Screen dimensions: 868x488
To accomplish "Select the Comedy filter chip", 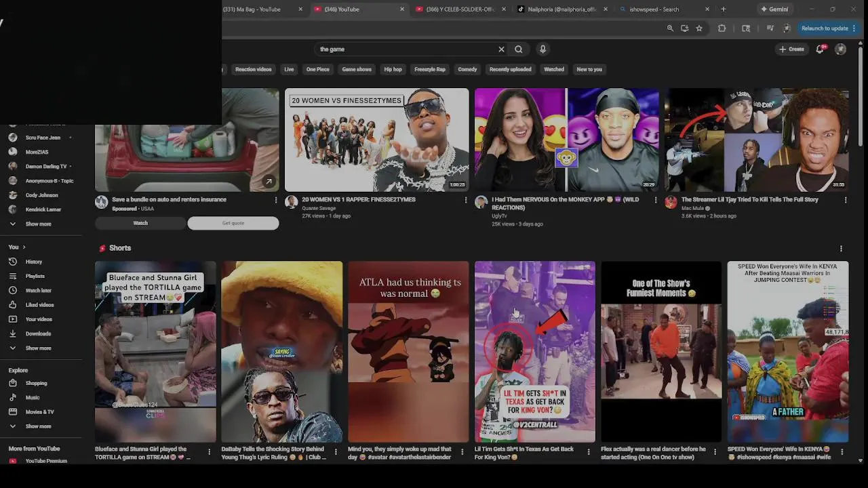I will click(x=467, y=69).
